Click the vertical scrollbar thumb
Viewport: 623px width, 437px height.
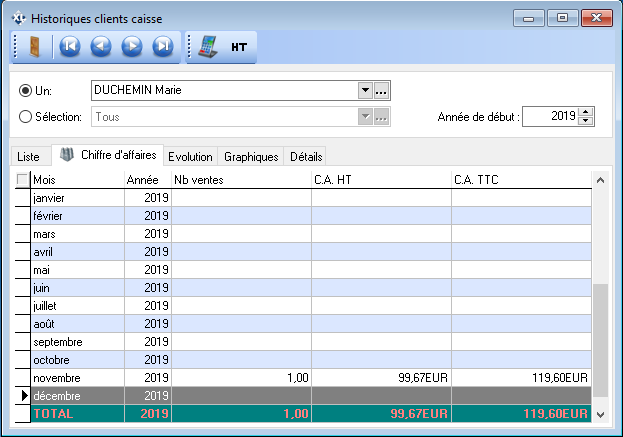coord(600,340)
